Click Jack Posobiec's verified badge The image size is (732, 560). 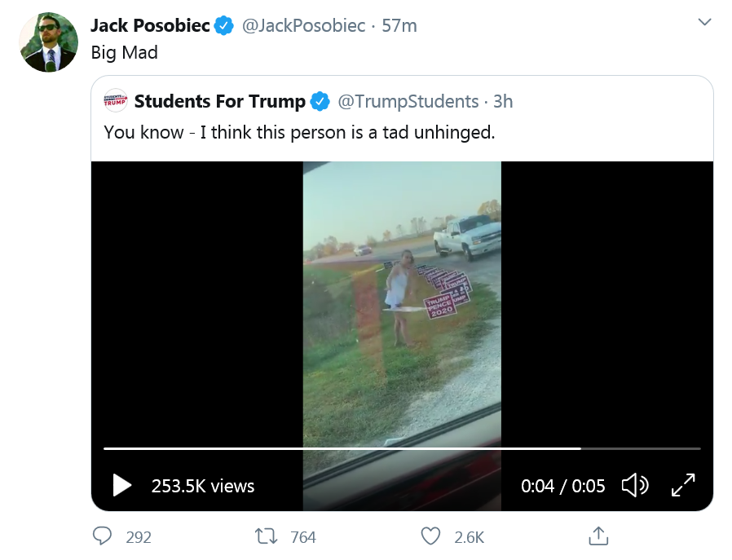222,25
